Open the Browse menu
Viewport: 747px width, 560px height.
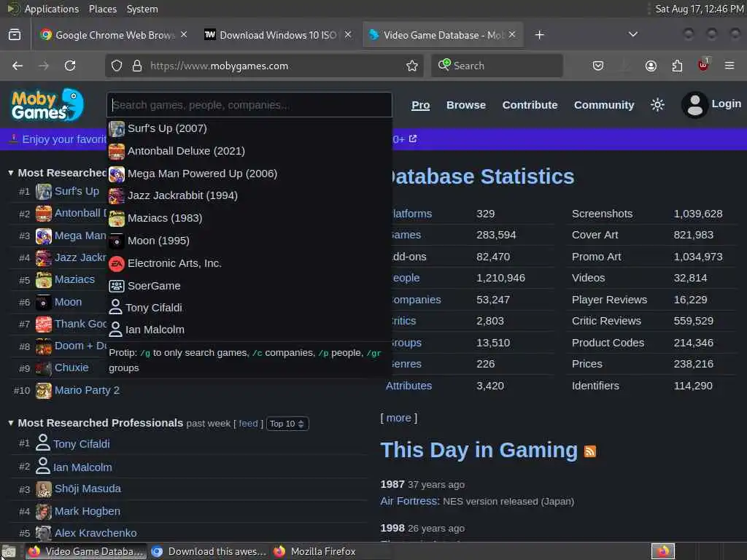click(x=466, y=105)
